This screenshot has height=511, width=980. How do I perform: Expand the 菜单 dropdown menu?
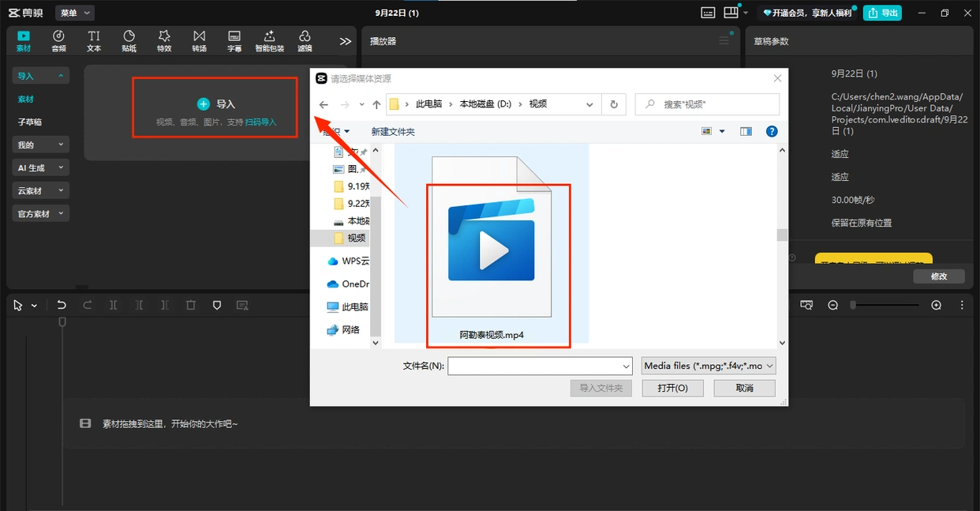tap(75, 13)
